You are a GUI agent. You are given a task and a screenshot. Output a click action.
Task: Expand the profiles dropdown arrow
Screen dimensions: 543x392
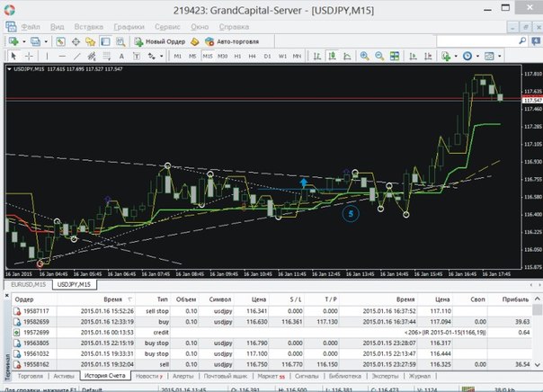(46, 42)
